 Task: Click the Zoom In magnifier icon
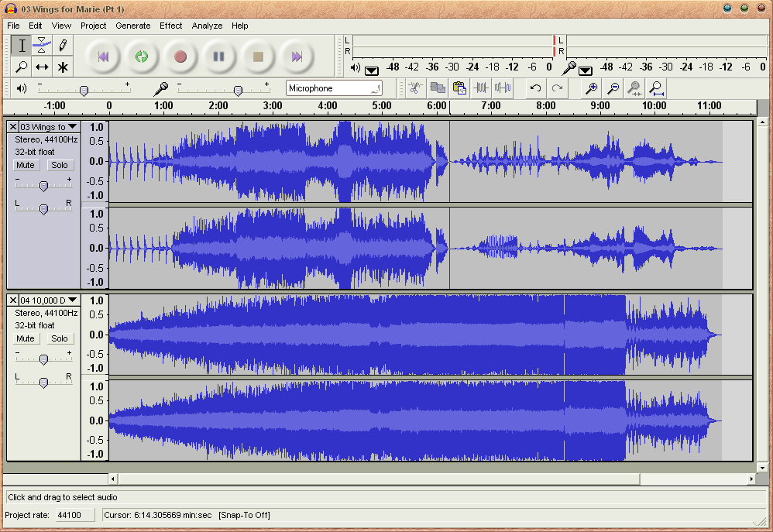(x=592, y=88)
